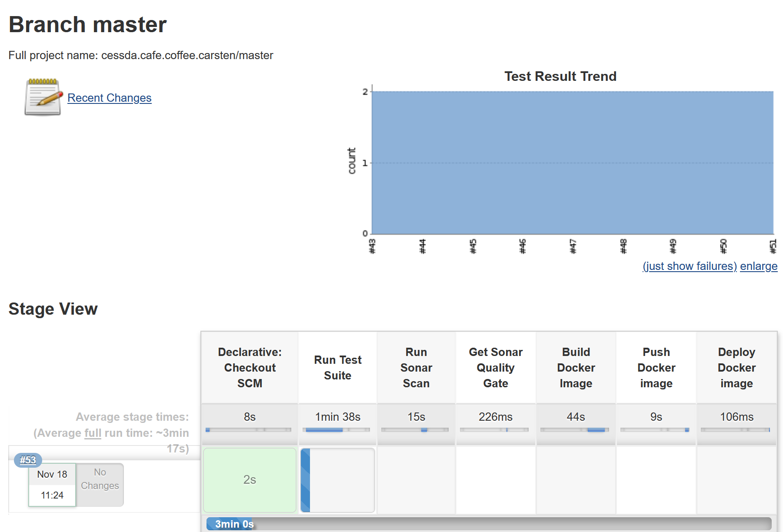Open build #53 badge
783x532 pixels.
tap(28, 460)
